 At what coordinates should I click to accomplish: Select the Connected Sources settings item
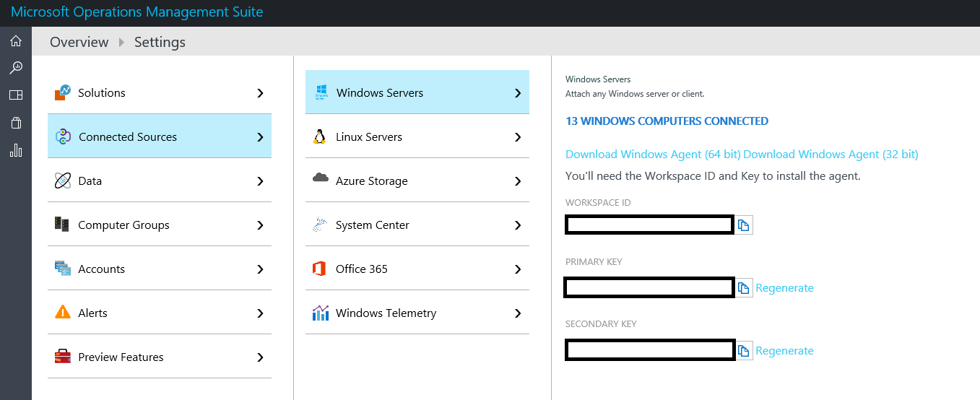coord(160,136)
